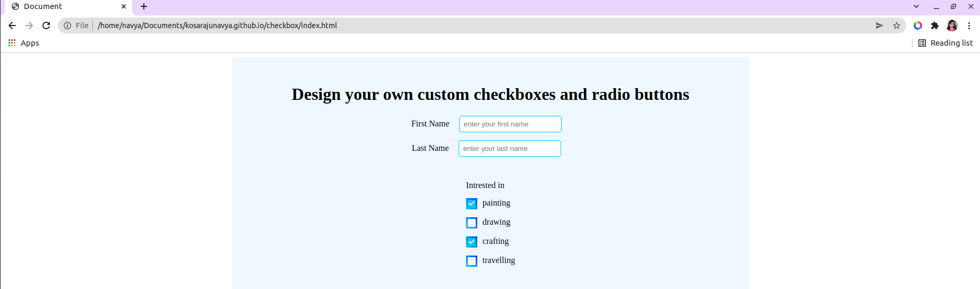The image size is (980, 289).
Task: Click the address bar URL
Action: [217, 25]
